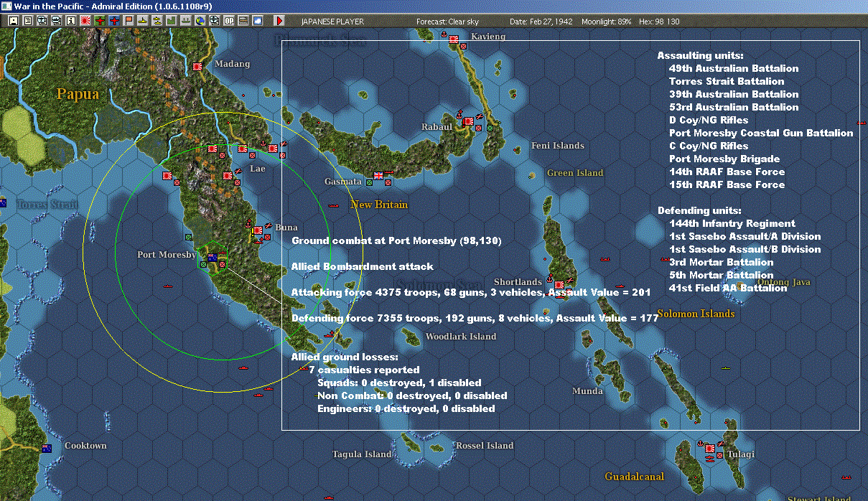This screenshot has height=501, width=868.
Task: Select the Cooktown Australian flag base
Action: point(47,449)
